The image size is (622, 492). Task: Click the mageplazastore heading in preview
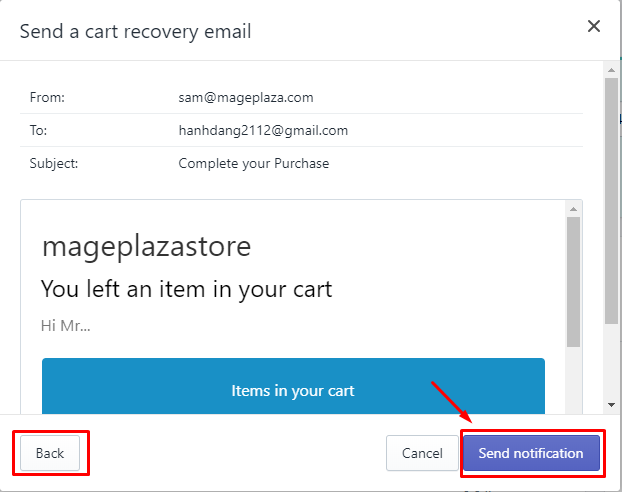[x=146, y=247]
